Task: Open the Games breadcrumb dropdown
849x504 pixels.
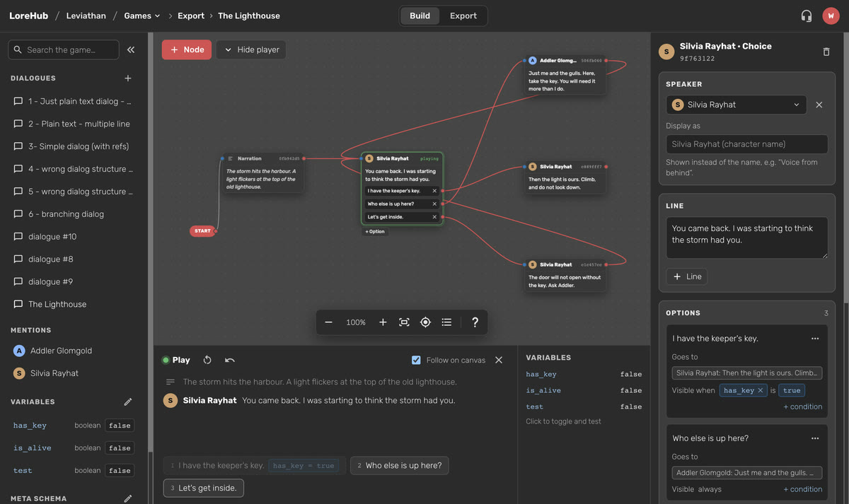Action: tap(142, 16)
